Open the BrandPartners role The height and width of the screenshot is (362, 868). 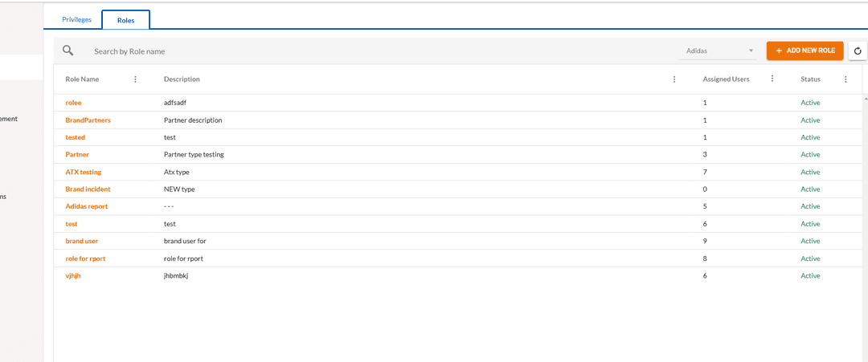(88, 120)
